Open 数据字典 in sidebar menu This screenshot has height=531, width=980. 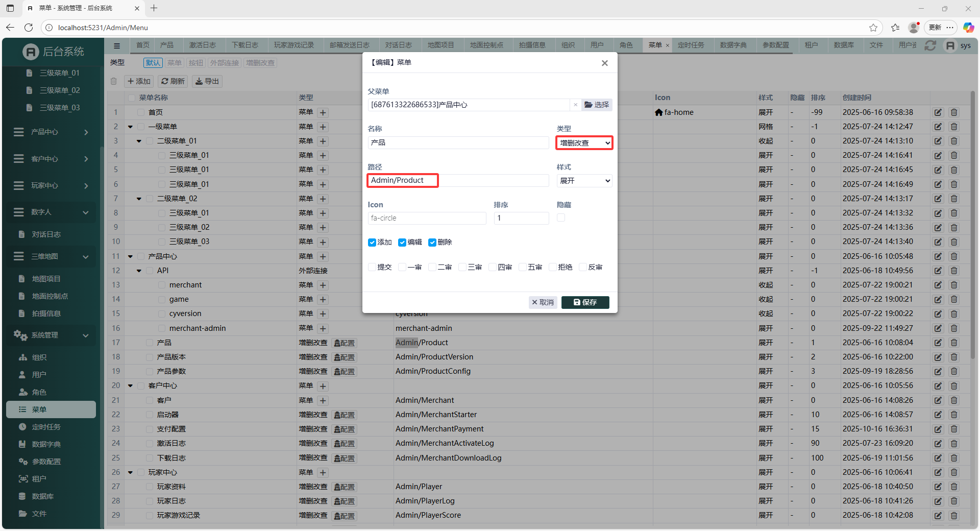tap(46, 444)
